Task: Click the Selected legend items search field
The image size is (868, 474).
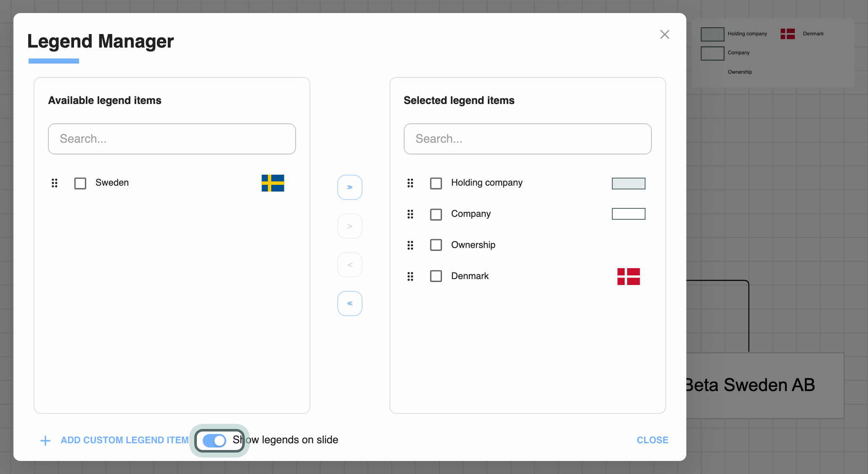Action: coord(528,139)
